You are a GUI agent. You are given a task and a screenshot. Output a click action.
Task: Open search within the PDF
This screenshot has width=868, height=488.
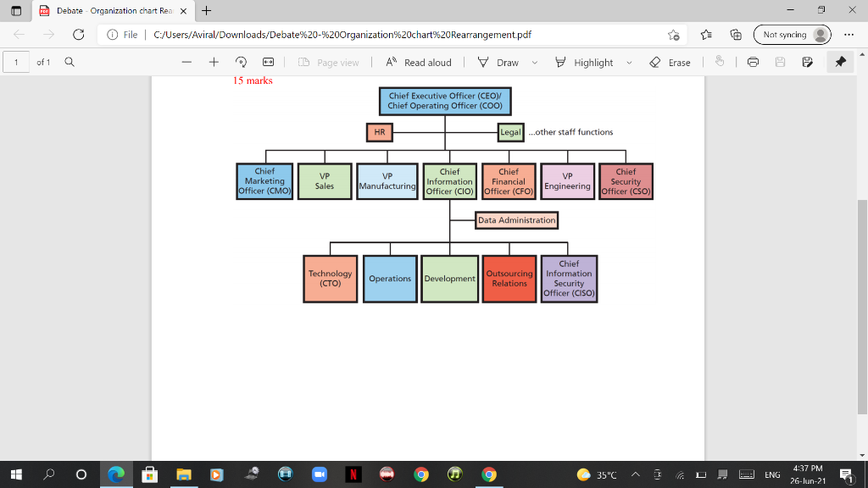pos(70,61)
